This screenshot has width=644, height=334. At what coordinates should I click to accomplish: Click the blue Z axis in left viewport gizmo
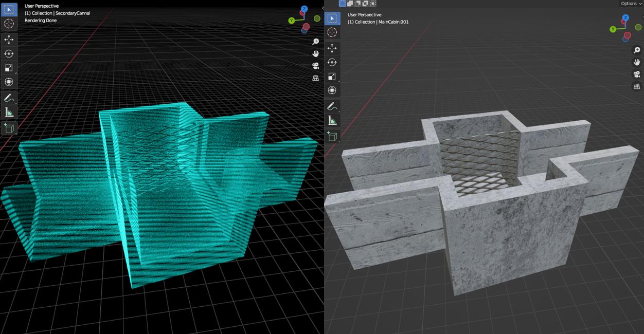click(304, 9)
